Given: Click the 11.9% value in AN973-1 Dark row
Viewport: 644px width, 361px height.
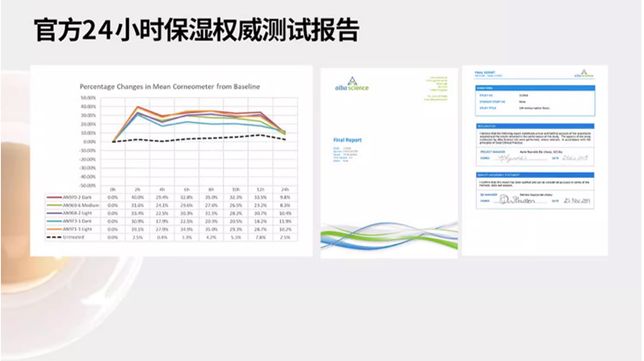Looking at the screenshot, I should click(x=285, y=221).
